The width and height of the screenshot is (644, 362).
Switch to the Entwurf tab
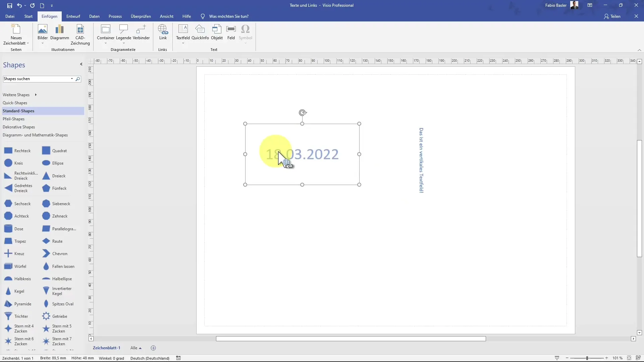[73, 16]
